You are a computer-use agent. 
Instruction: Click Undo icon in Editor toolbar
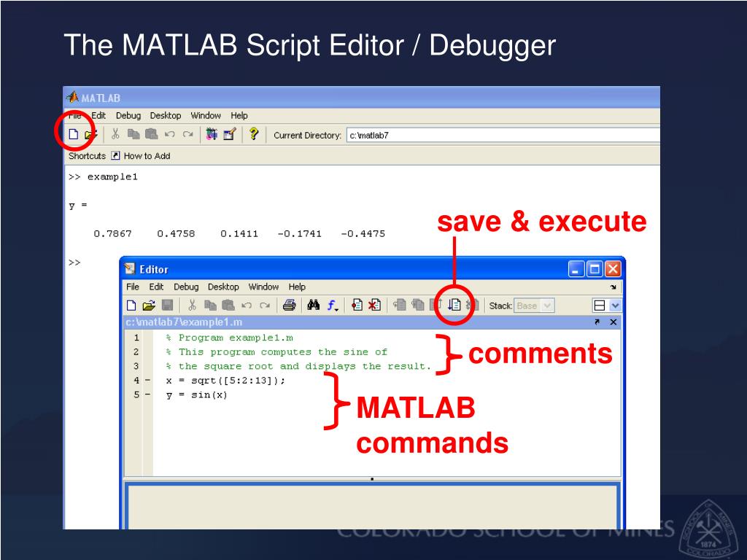(x=247, y=306)
